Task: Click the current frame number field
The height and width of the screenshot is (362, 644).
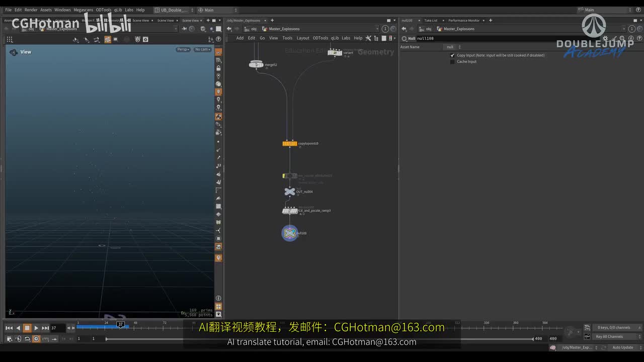Action: pyautogui.click(x=57, y=328)
